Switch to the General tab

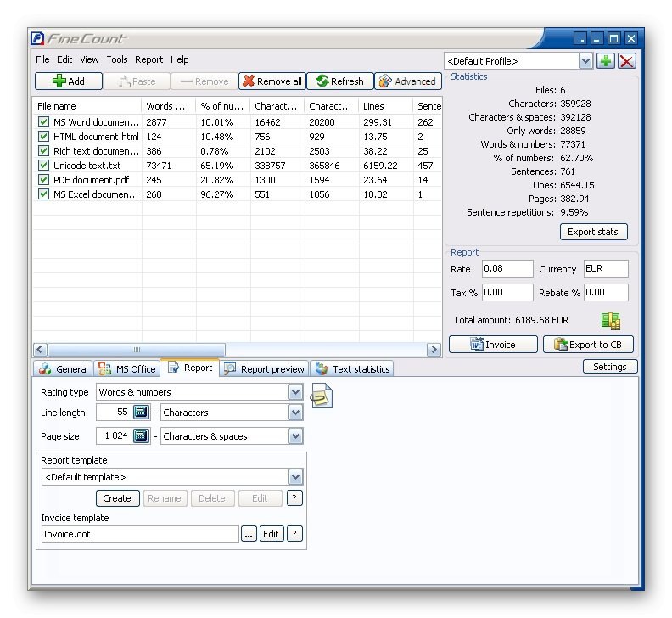click(63, 368)
